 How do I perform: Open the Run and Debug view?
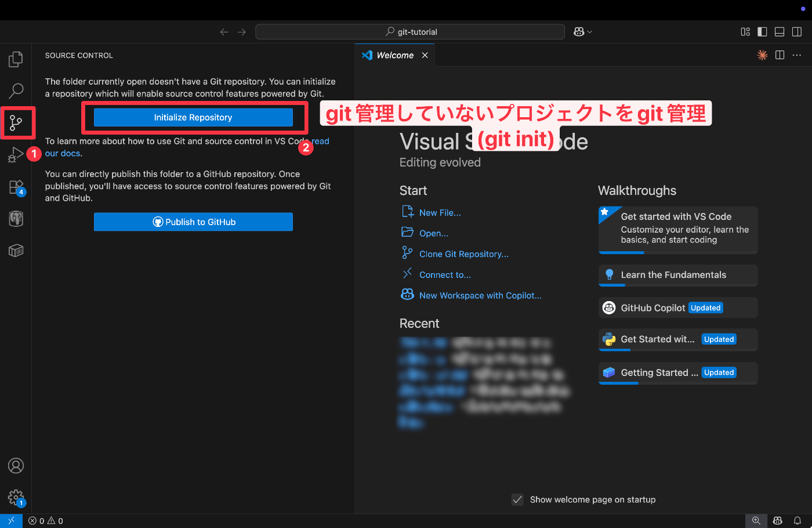(x=16, y=155)
